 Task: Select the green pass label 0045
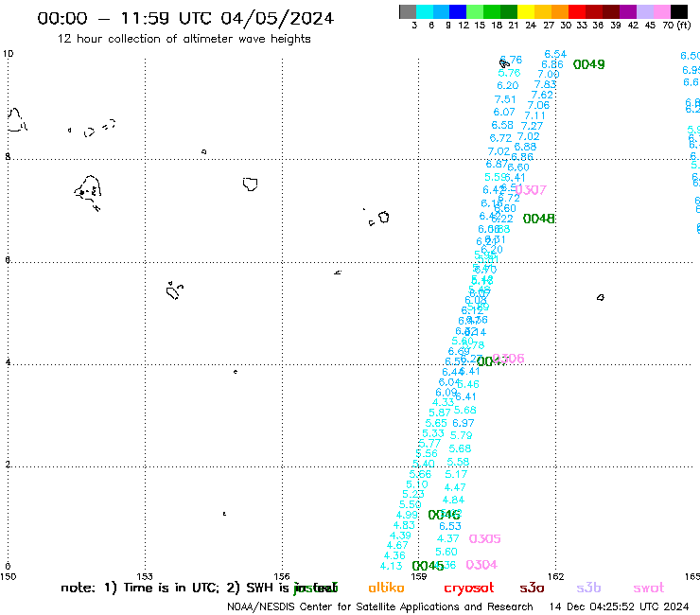(428, 567)
